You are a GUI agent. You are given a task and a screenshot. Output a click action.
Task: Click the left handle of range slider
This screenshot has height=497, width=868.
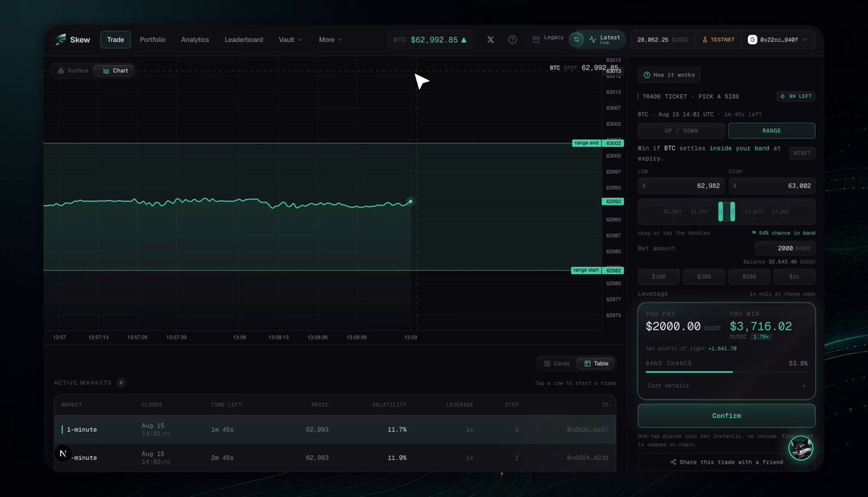[x=720, y=212]
